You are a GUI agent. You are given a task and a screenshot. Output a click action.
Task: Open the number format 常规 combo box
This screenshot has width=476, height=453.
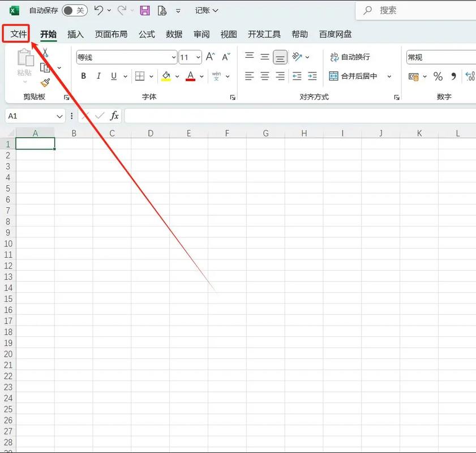click(441, 57)
